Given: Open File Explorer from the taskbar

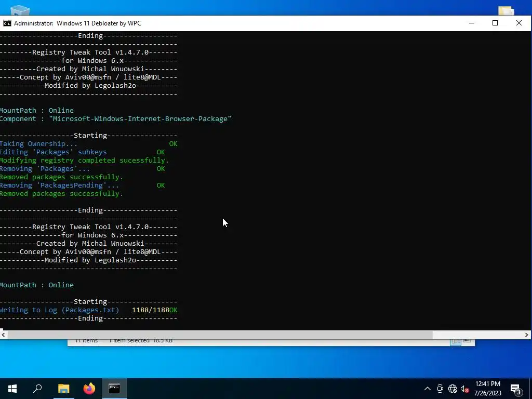Looking at the screenshot, I should point(63,389).
